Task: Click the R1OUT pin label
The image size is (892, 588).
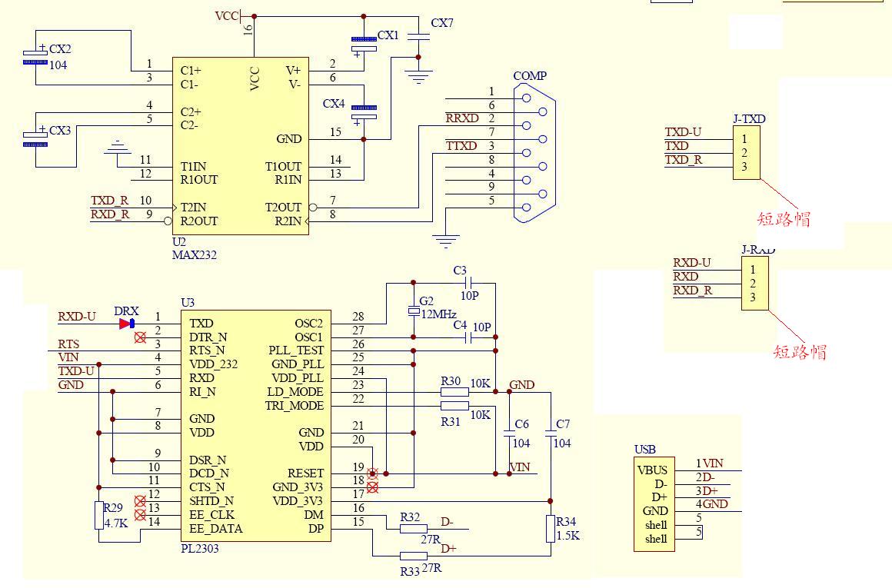Action: click(x=199, y=180)
